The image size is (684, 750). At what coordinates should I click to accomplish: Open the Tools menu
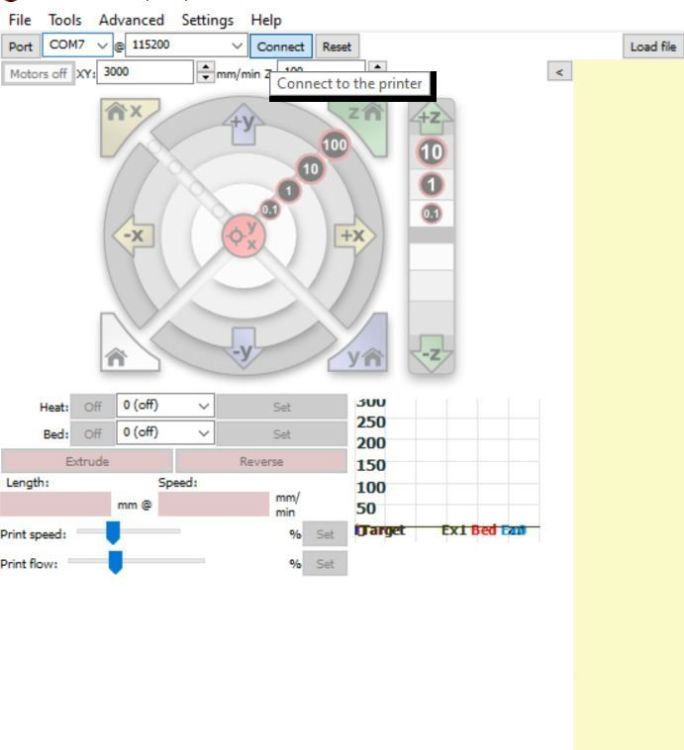(x=65, y=20)
